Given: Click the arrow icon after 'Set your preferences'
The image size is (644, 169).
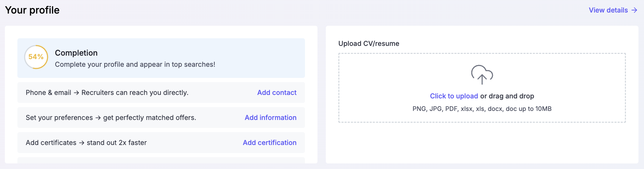Looking at the screenshot, I should [98, 118].
